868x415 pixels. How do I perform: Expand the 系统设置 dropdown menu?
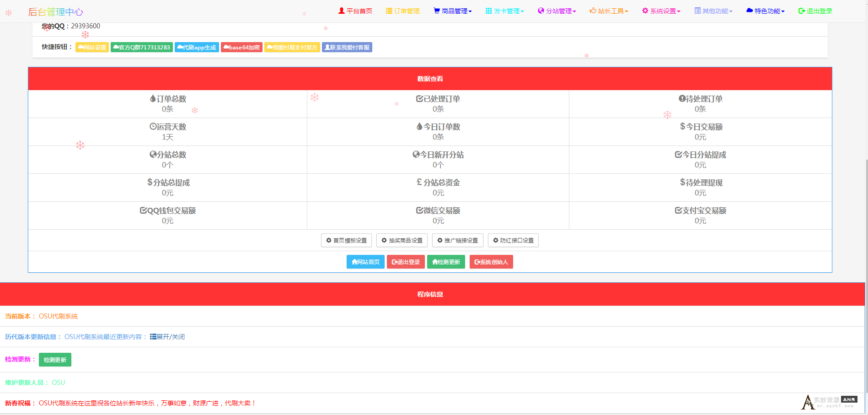click(x=661, y=11)
